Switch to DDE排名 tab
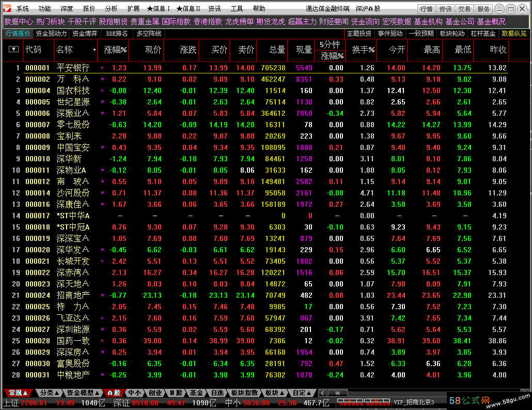The image size is (532, 410). (117, 34)
